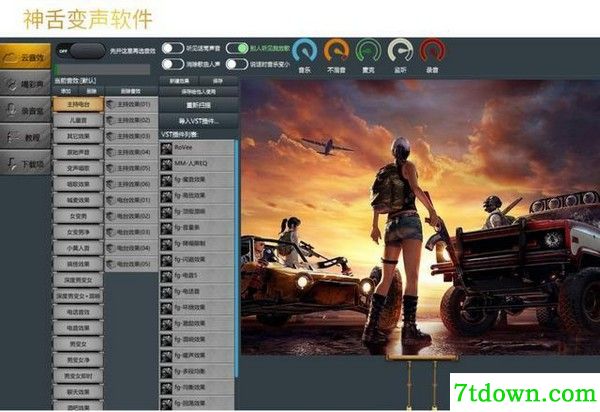Click the 重新扫描 rescan button
This screenshot has height=412, width=600.
[x=199, y=105]
